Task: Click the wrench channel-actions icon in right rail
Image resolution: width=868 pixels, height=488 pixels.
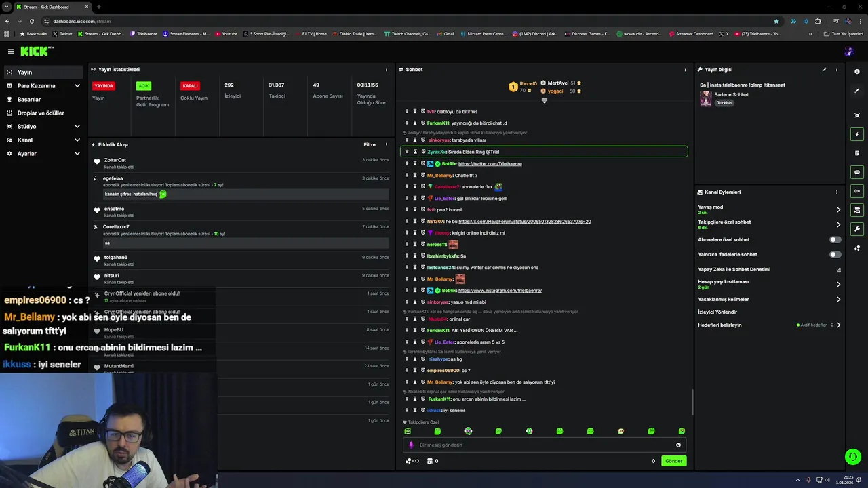Action: pyautogui.click(x=857, y=229)
